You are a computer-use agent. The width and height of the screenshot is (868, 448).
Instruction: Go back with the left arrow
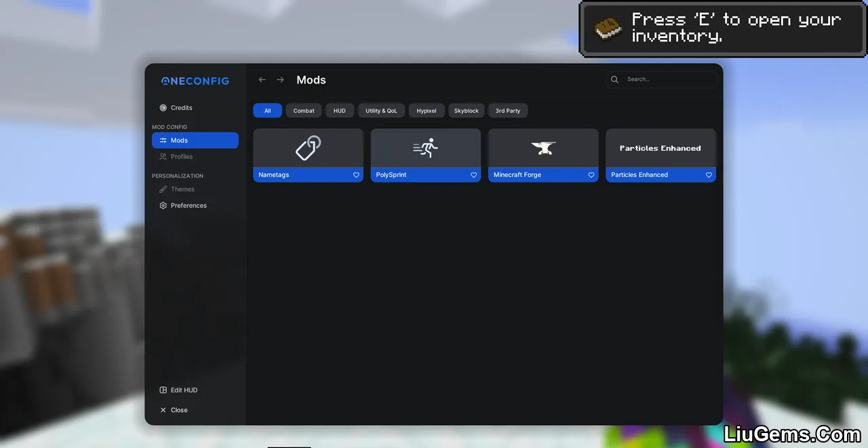point(262,80)
